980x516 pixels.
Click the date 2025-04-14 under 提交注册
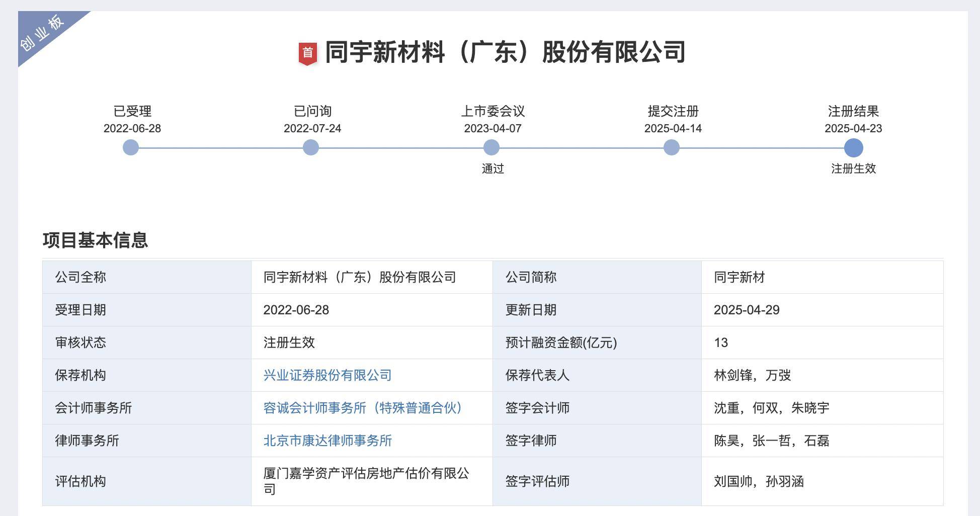(673, 129)
